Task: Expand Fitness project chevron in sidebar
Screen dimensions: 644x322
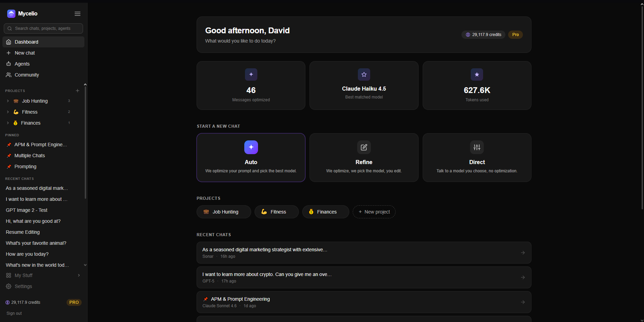Action: [8, 112]
